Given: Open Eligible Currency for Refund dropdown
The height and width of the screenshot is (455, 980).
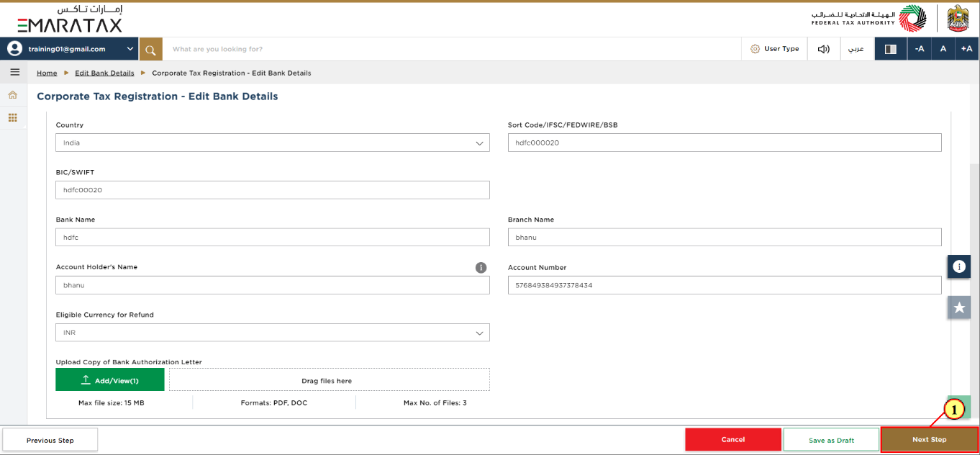Looking at the screenshot, I should [x=273, y=333].
